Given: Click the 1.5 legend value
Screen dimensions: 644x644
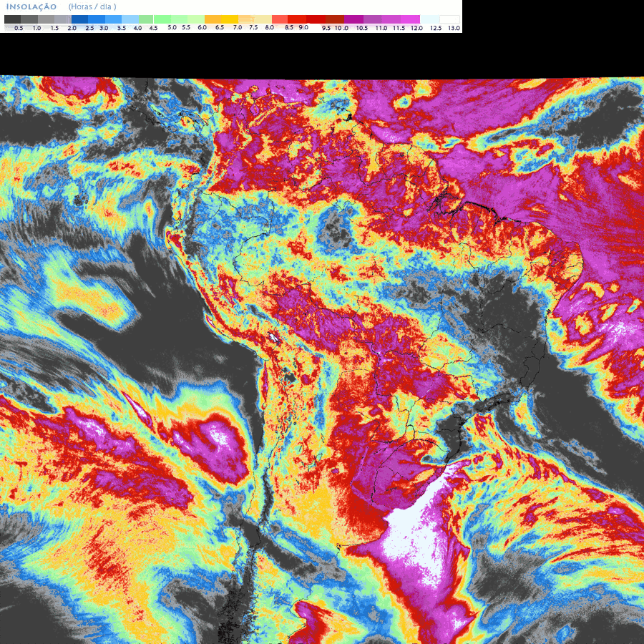Looking at the screenshot, I should click(x=54, y=28).
